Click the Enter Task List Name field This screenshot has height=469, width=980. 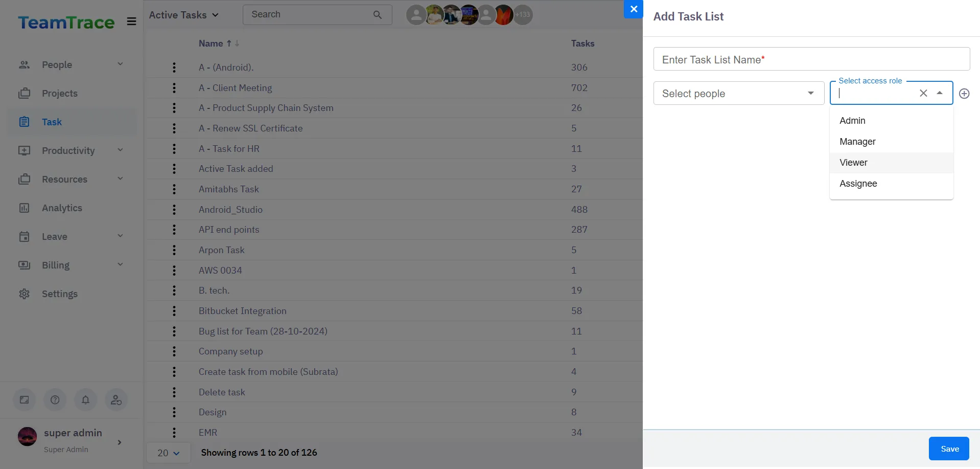[x=811, y=59]
